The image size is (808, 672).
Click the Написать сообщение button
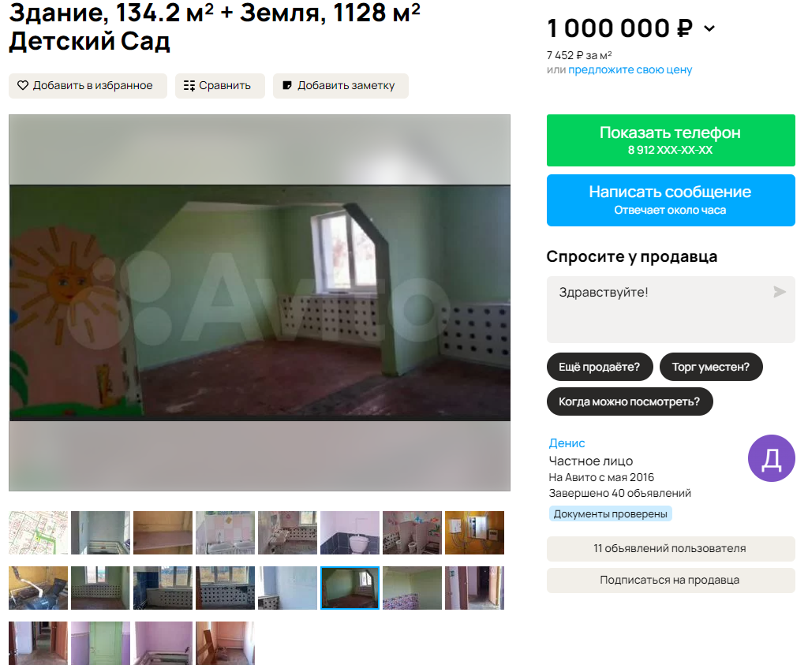point(671,200)
